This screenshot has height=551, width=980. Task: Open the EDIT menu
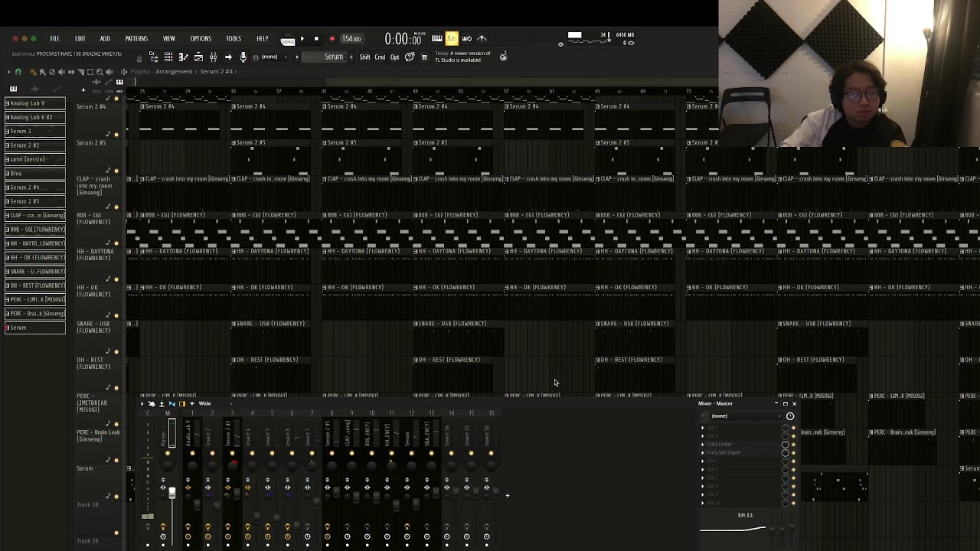point(80,38)
